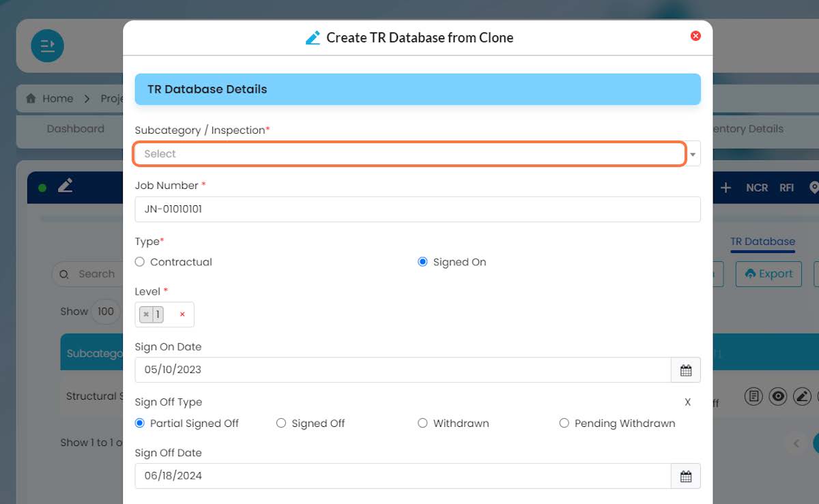
Task: Open the Subcategory / Inspection select box
Action: 409,154
